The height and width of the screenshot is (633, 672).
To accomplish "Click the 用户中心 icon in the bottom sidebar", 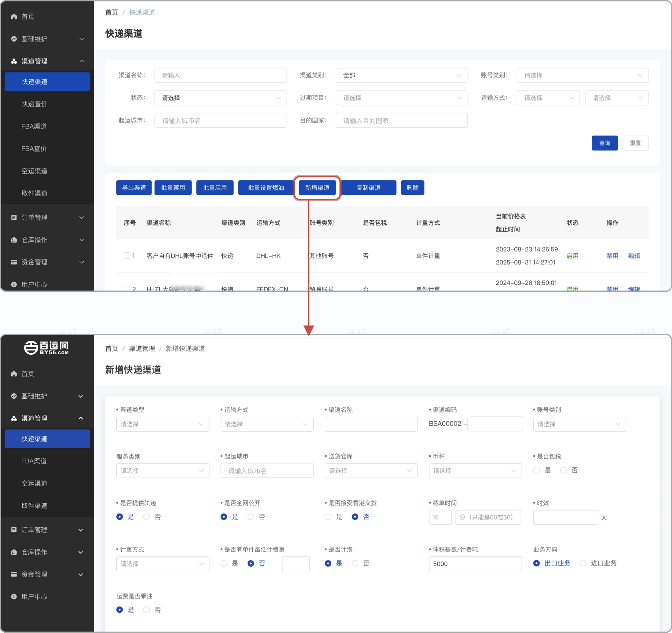I will tap(14, 596).
